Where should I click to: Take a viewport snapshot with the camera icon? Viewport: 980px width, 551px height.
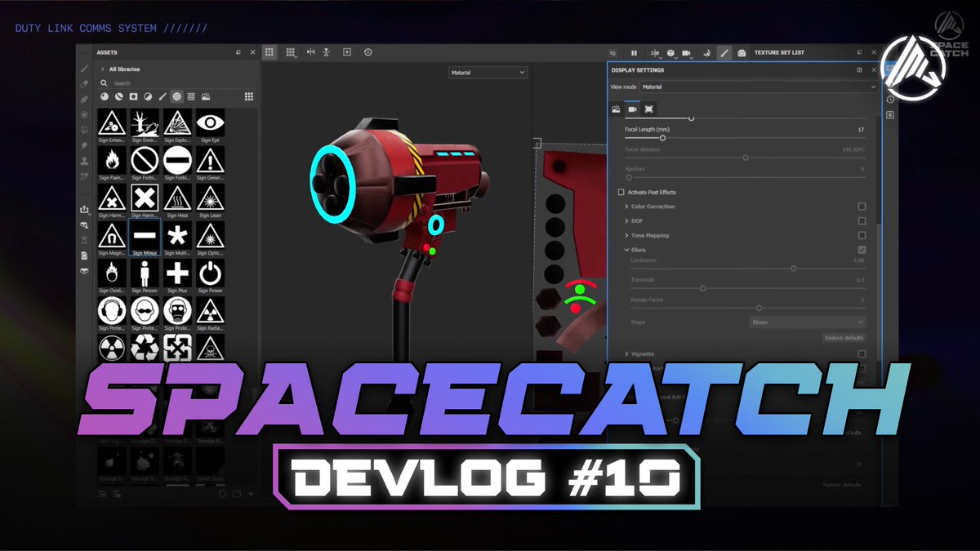point(741,52)
